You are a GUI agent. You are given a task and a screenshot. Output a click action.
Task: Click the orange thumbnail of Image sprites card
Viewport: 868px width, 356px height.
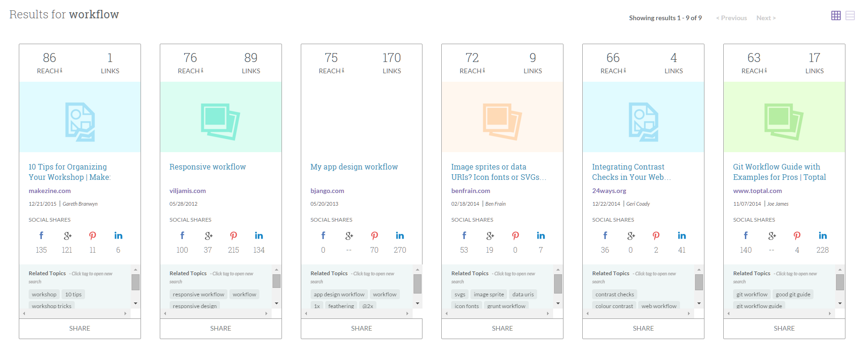[502, 117]
